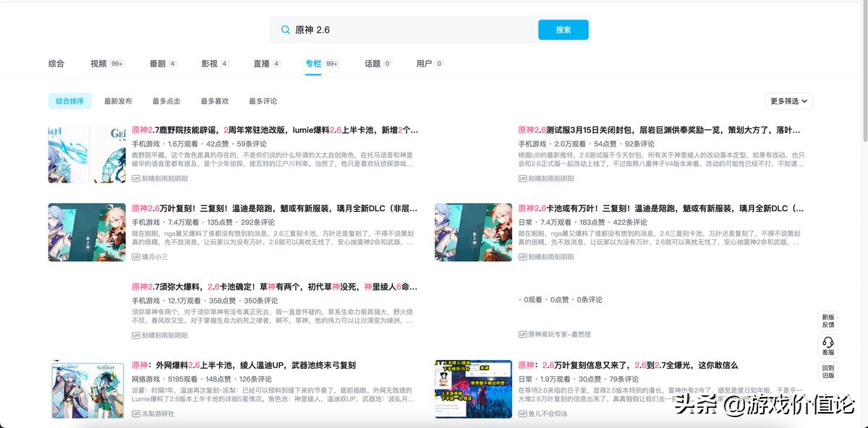Image resolution: width=868 pixels, height=428 pixels.
Task: Select the 最新发布 sort option
Action: click(119, 100)
